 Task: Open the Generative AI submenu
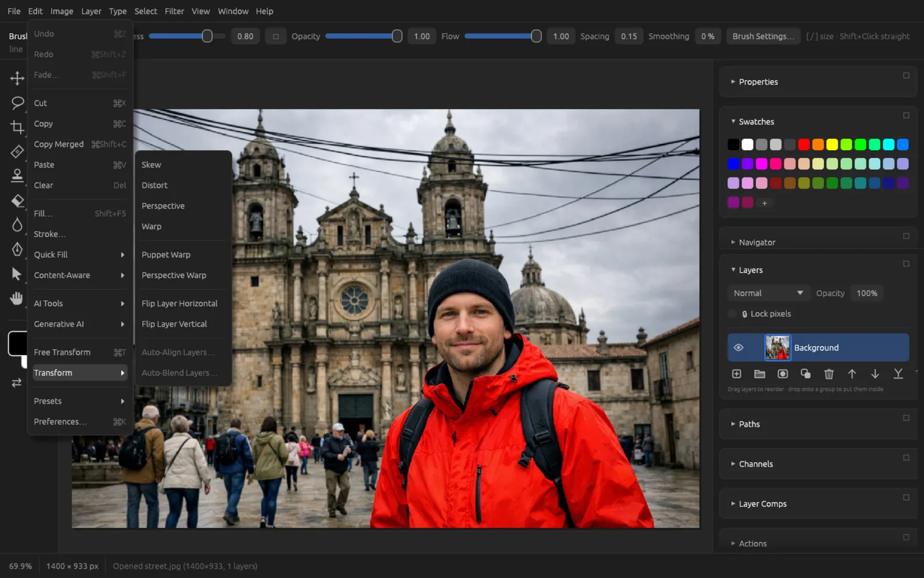[x=80, y=324]
